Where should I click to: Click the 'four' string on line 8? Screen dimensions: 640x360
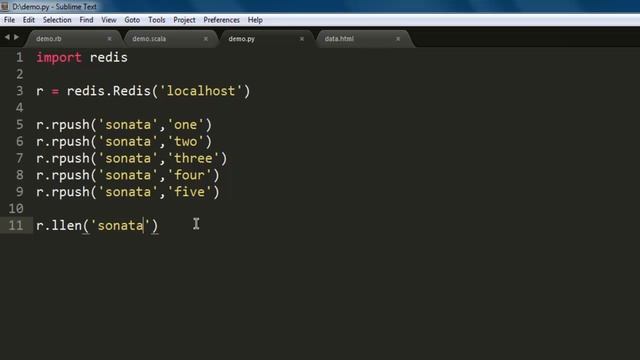pyautogui.click(x=189, y=175)
